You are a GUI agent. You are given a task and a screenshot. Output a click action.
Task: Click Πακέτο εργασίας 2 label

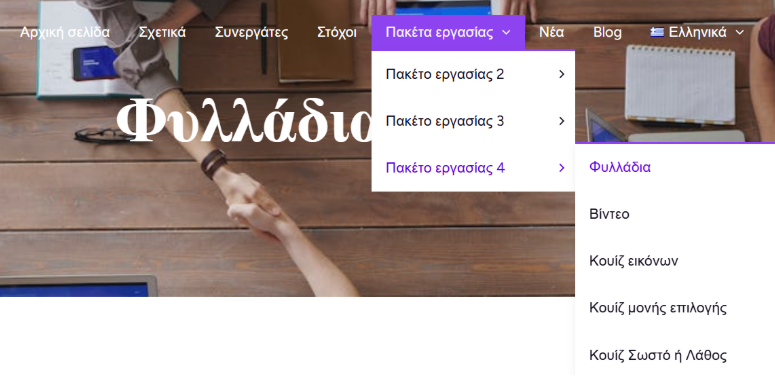click(445, 74)
